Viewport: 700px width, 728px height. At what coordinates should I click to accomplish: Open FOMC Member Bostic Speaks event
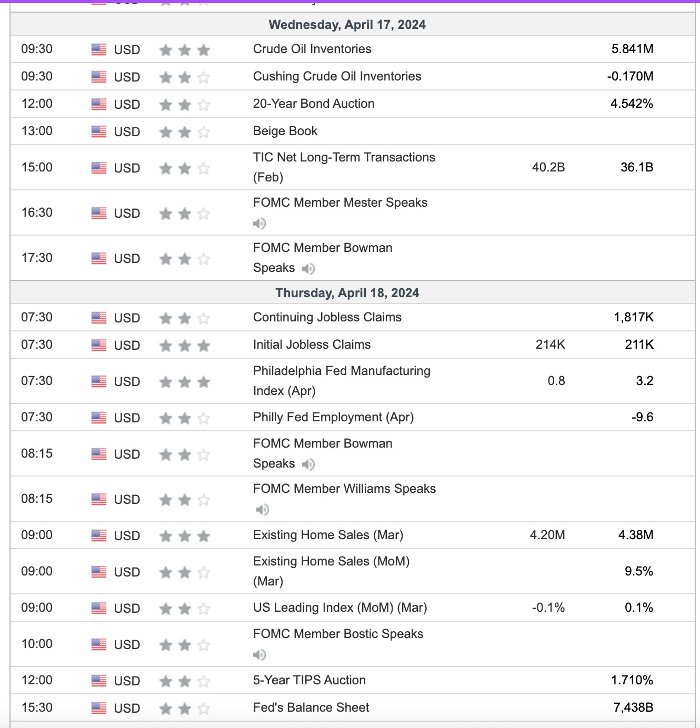click(x=338, y=634)
